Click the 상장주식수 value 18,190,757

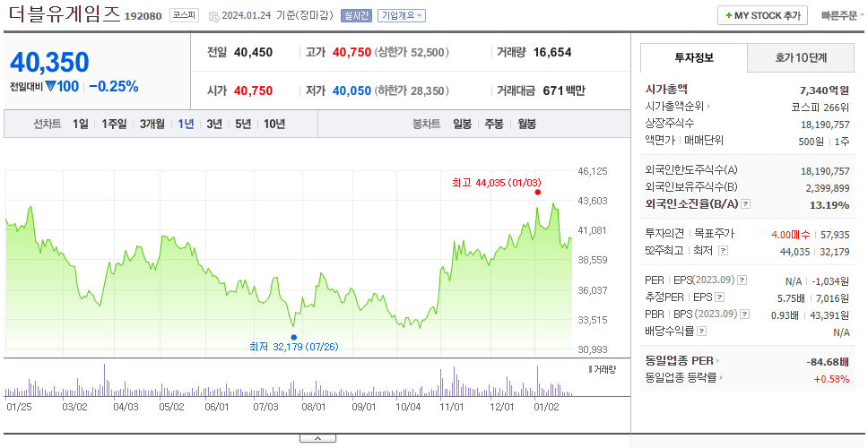point(825,125)
